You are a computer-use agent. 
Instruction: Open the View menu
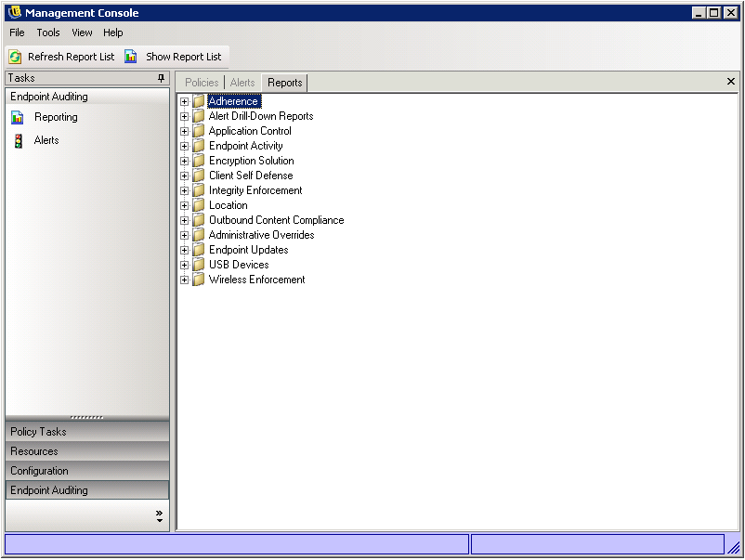(82, 33)
